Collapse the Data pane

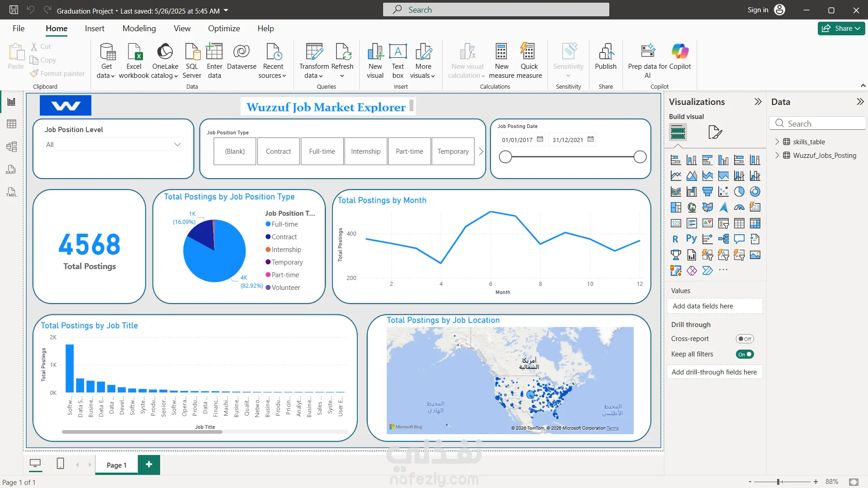(x=860, y=102)
